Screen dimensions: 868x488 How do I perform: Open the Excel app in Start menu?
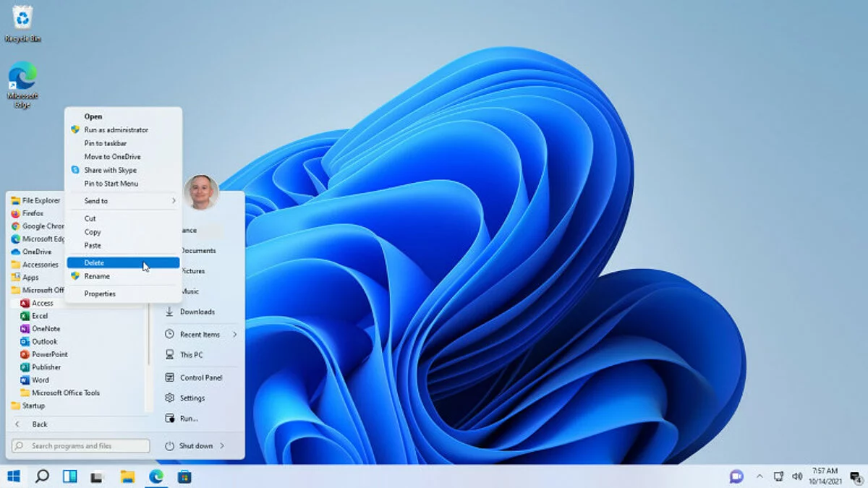click(39, 316)
